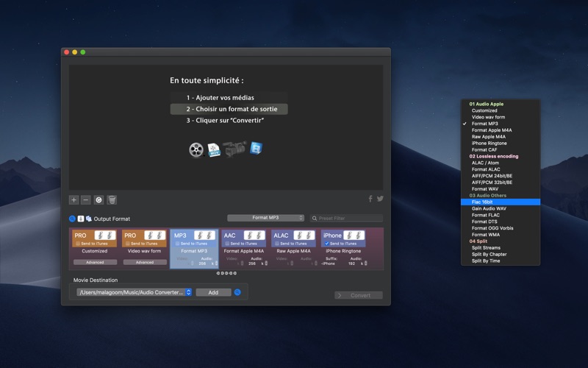Open the Twitter share icon
Screen dimensions: 588x368
(380, 199)
